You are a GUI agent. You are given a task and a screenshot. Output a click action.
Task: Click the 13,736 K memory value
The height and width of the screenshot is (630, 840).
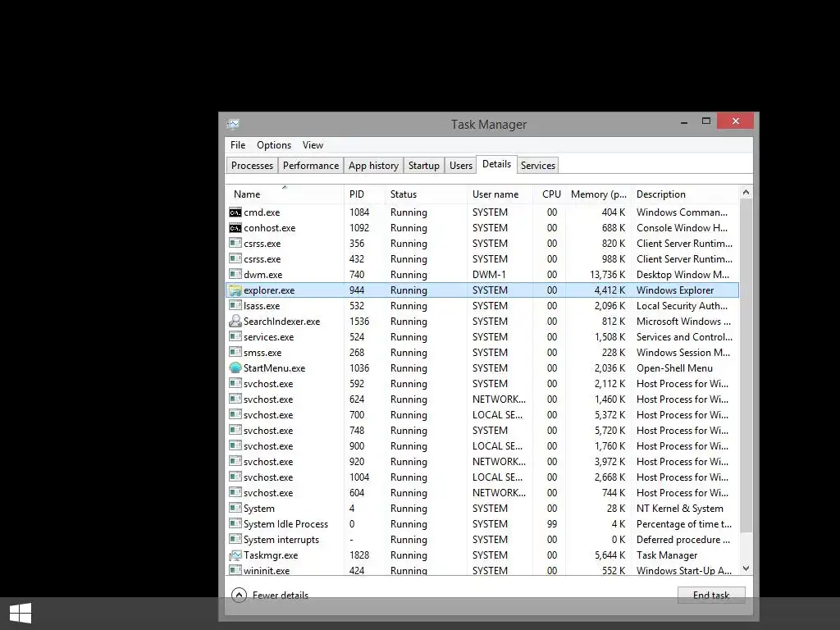pyautogui.click(x=608, y=274)
